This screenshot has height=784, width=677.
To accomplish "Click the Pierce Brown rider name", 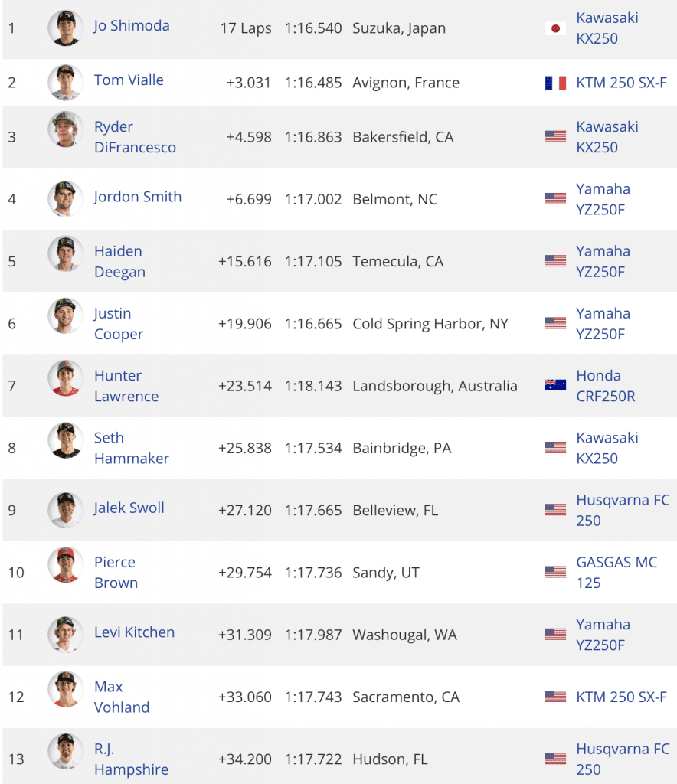I will (116, 571).
